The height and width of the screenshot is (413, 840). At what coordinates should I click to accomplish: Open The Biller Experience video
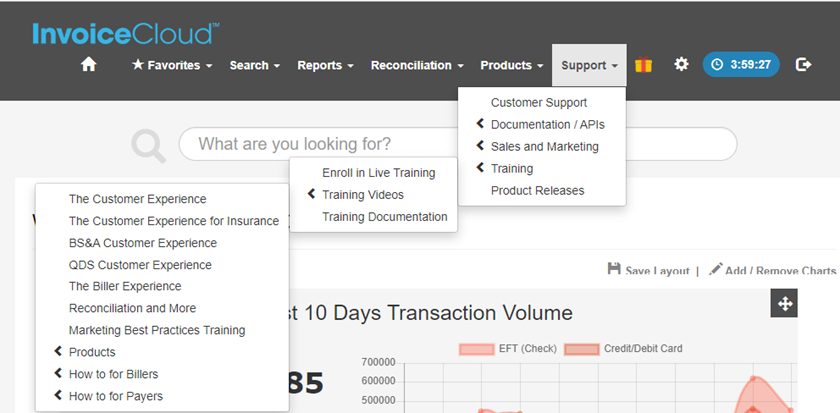pyautogui.click(x=125, y=286)
